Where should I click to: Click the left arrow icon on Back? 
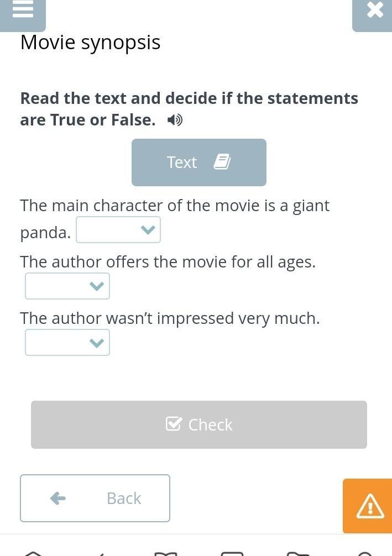(x=58, y=498)
